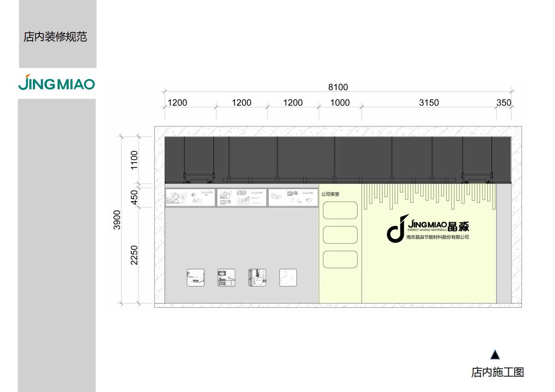The width and height of the screenshot is (555, 392).
Task: Select the 公司荣誉 heading text
Action: (x=330, y=194)
